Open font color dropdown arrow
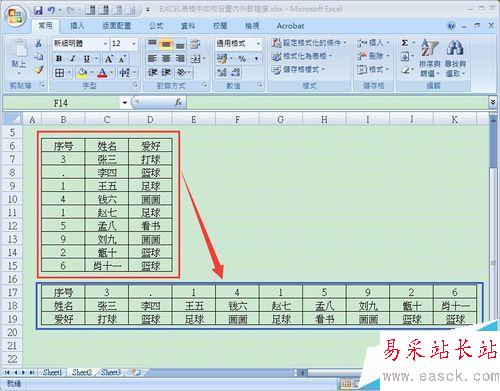This screenshot has width=500, height=391. 111,73
